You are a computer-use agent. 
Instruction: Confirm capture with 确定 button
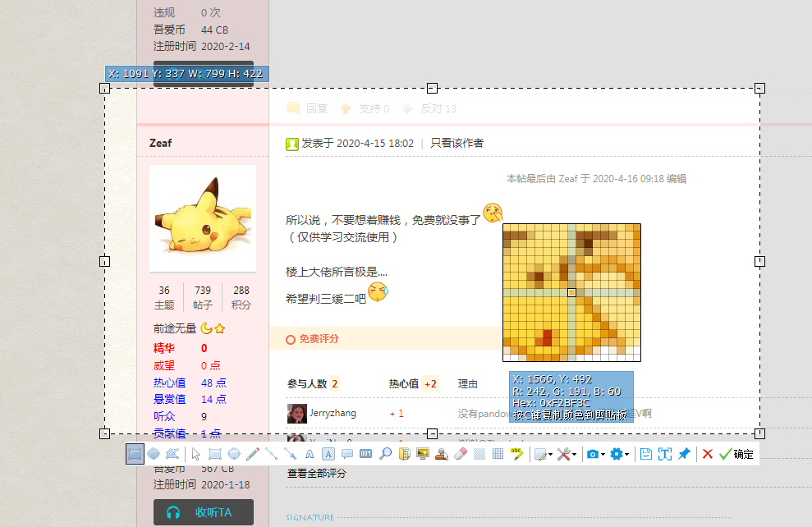(736, 454)
